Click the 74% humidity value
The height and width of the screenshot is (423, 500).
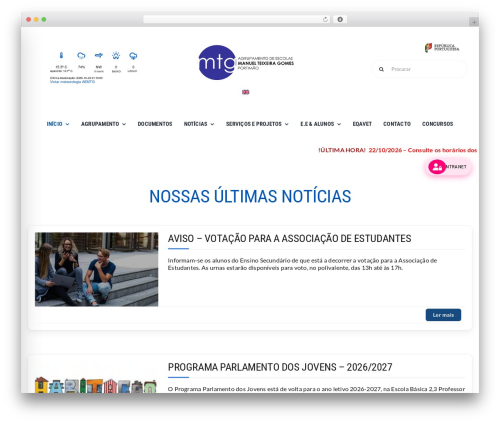coord(81,67)
